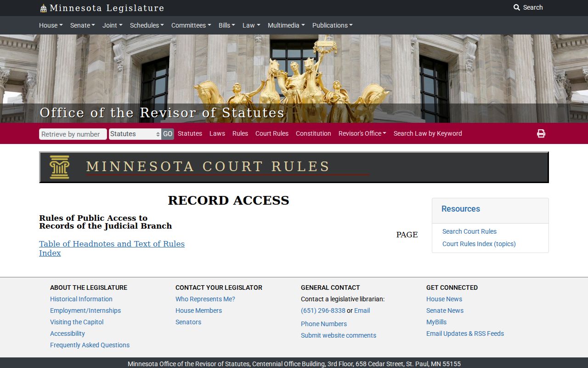The height and width of the screenshot is (368, 588).
Task: Open Employment/Internships link
Action: [85, 310]
